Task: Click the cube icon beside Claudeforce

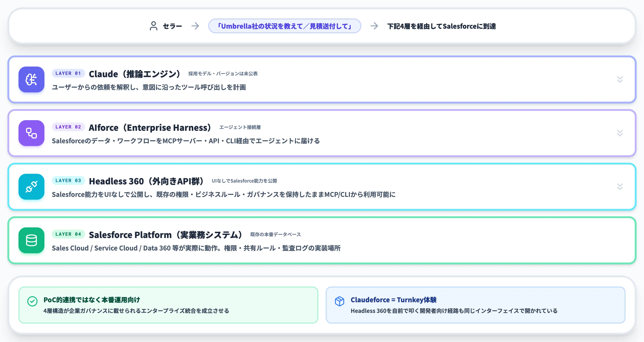Action: point(340,301)
